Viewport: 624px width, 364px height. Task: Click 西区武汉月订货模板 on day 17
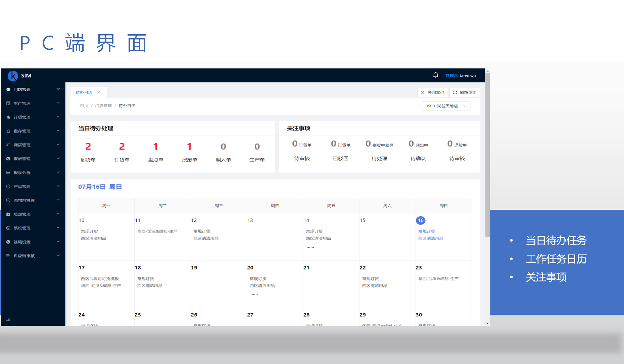pyautogui.click(x=100, y=279)
